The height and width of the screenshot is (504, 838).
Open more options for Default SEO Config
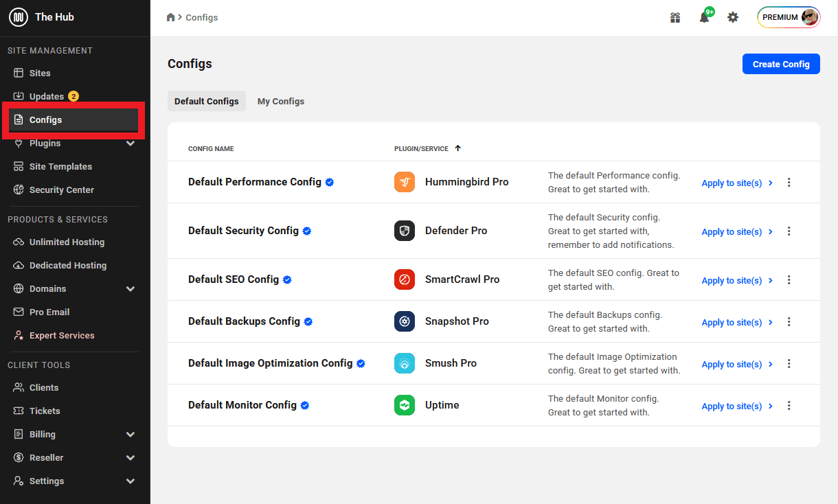[x=789, y=280]
